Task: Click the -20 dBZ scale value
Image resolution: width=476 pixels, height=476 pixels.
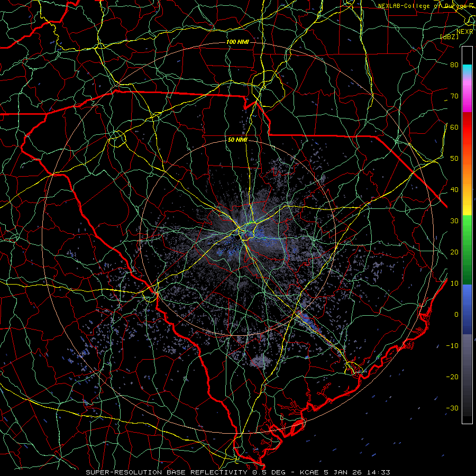Action: (452, 377)
